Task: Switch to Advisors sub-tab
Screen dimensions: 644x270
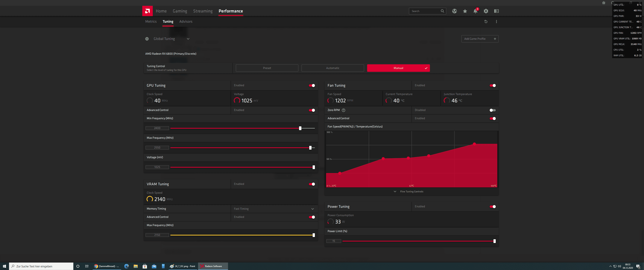Action: click(x=186, y=22)
